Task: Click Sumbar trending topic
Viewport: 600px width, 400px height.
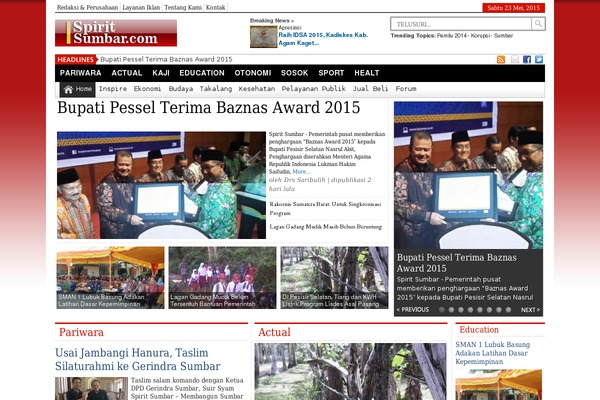Action: (x=503, y=36)
